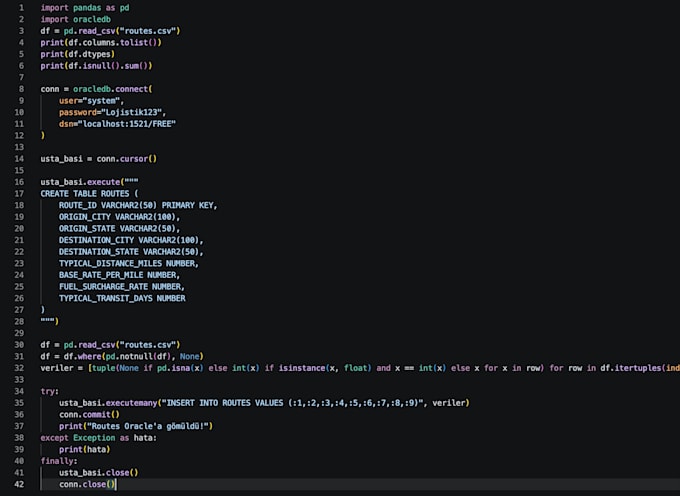Click 'except Exception as hata:' line
Image resolution: width=680 pixels, height=496 pixels.
click(x=98, y=438)
